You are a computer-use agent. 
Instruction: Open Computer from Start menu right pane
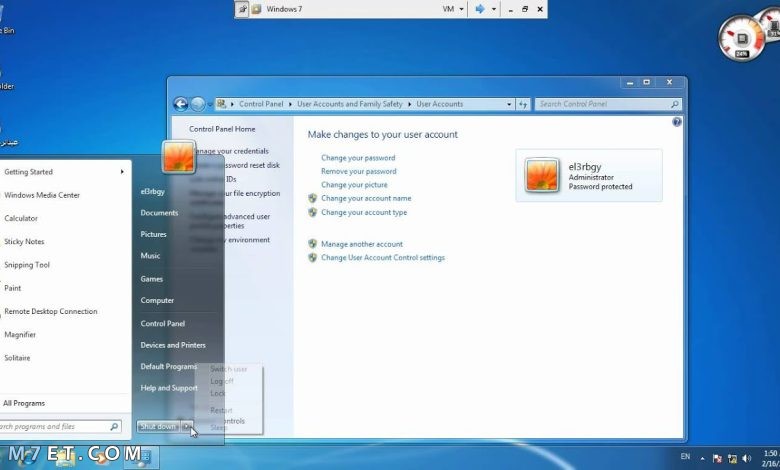pyautogui.click(x=157, y=300)
